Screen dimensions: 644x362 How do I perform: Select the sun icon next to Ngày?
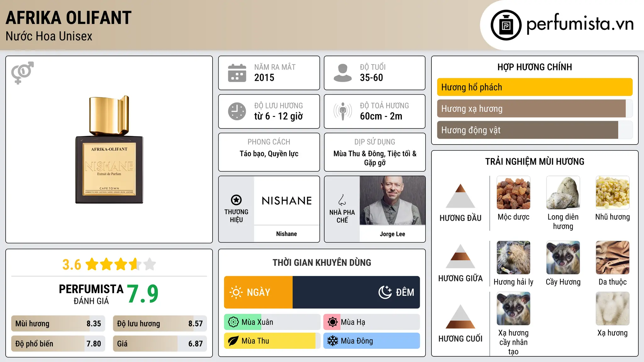click(x=236, y=292)
